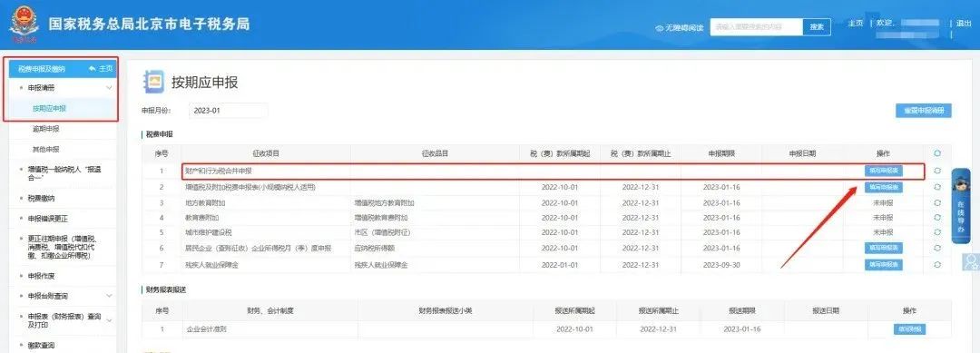Click 未申报 status in 城市维护建设税 row
Screen dimensions: 980x353
[883, 232]
